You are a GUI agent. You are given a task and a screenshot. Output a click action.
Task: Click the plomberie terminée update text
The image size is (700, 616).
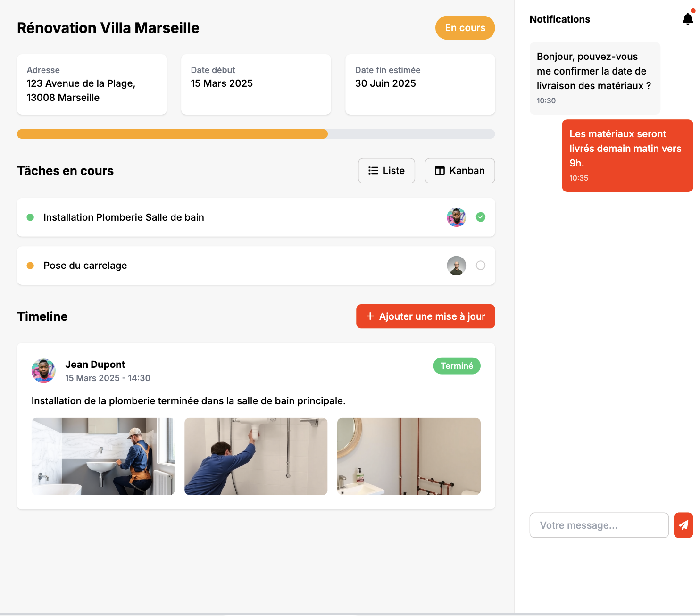tap(188, 401)
